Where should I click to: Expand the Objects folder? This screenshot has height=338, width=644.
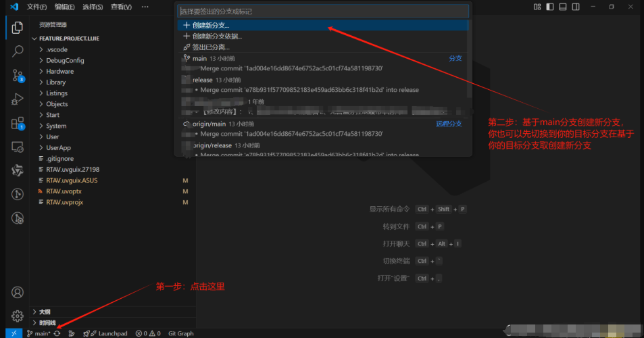point(113,104)
